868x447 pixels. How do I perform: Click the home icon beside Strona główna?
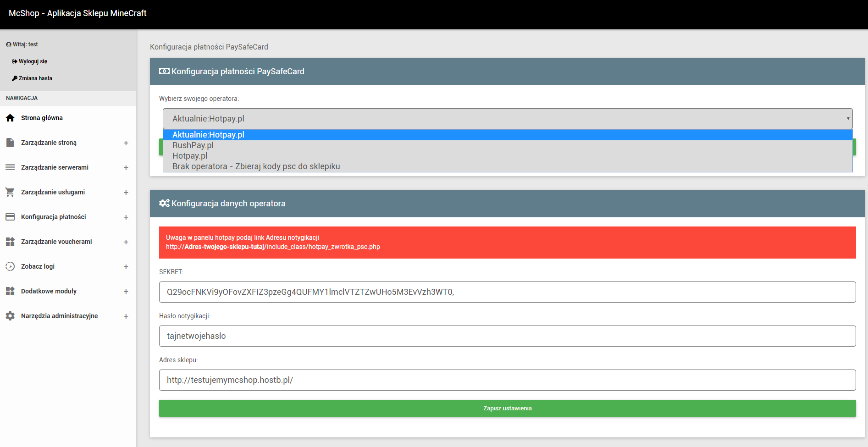click(x=10, y=118)
